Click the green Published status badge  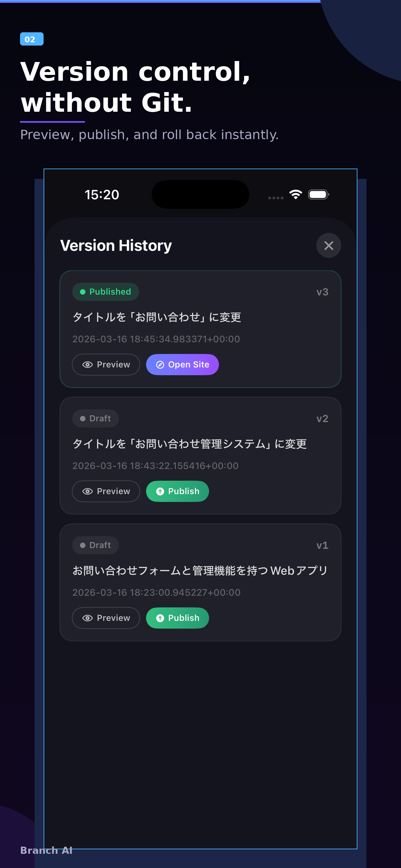click(x=106, y=292)
